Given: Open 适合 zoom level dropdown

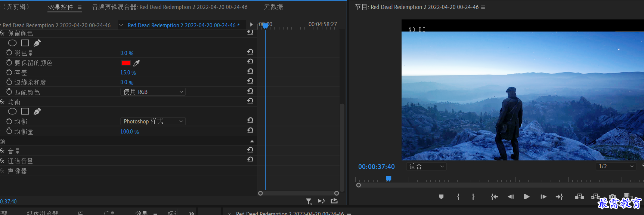Looking at the screenshot, I should 426,166.
